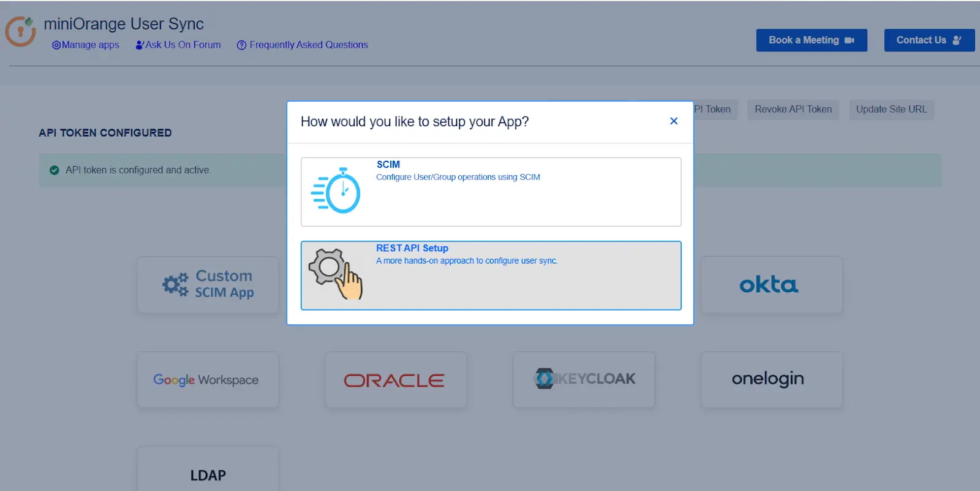The image size is (980, 491).
Task: Pick the Keycloak app tile
Action: pyautogui.click(x=584, y=379)
